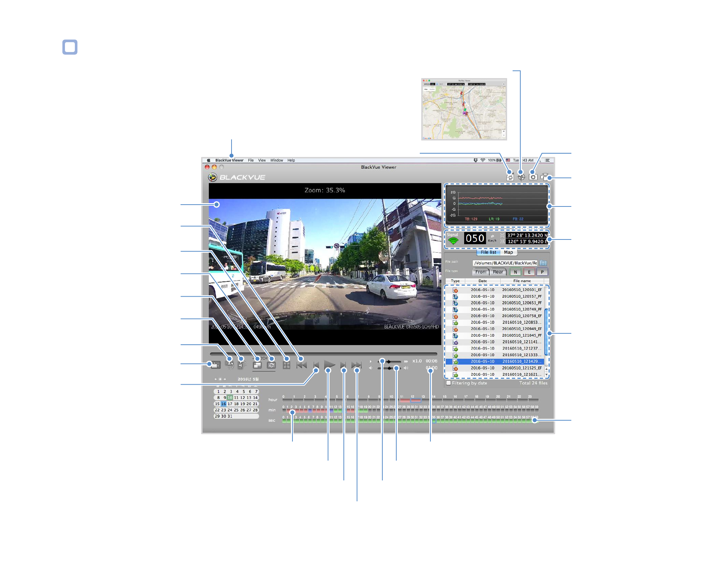Select the highlighted 20160510_121429 file row
Screen dimensions: 728x582
coord(495,361)
